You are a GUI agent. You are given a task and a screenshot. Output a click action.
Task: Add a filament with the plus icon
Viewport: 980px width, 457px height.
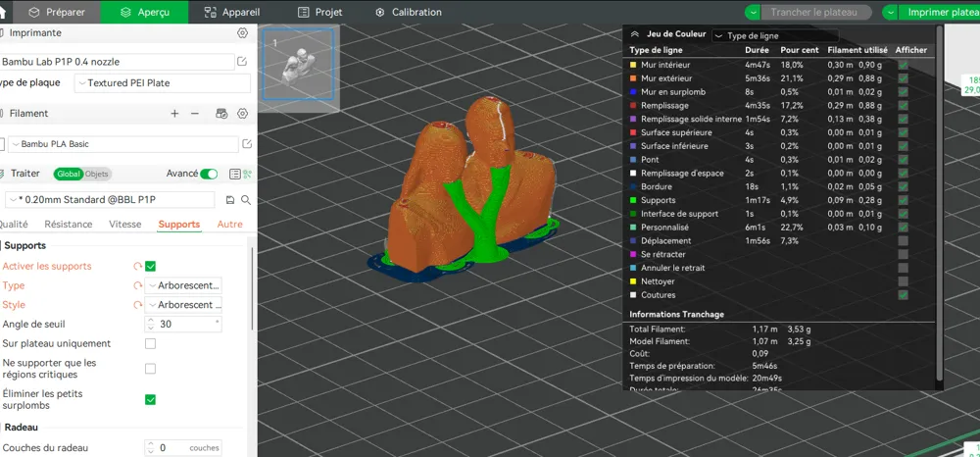coord(174,114)
